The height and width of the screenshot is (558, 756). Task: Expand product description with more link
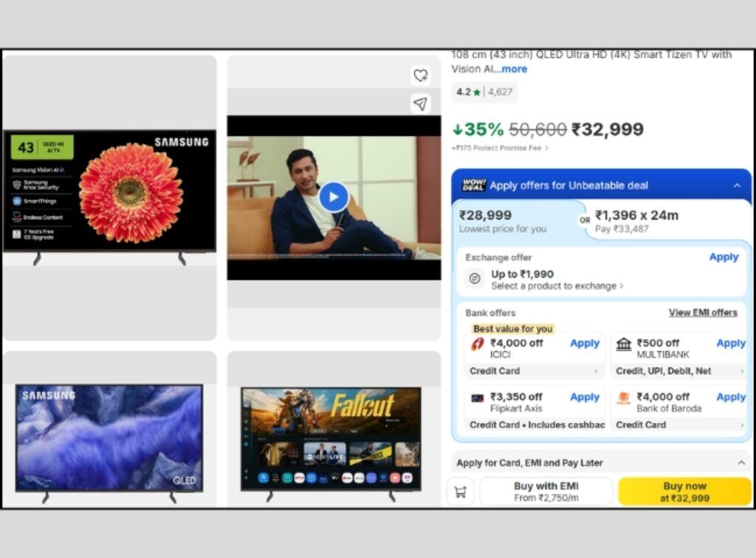(515, 69)
